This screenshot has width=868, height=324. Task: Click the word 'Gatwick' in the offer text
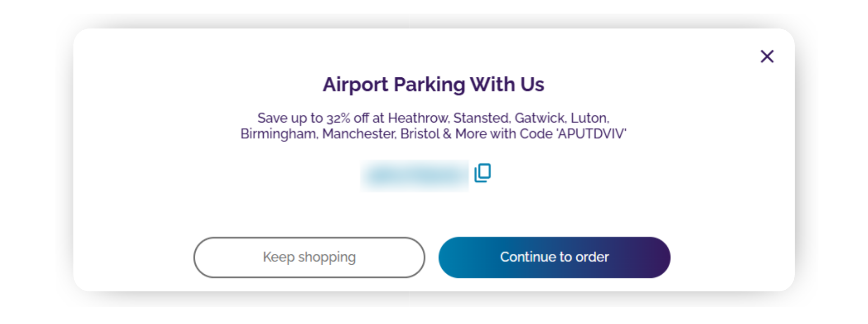[x=540, y=118]
